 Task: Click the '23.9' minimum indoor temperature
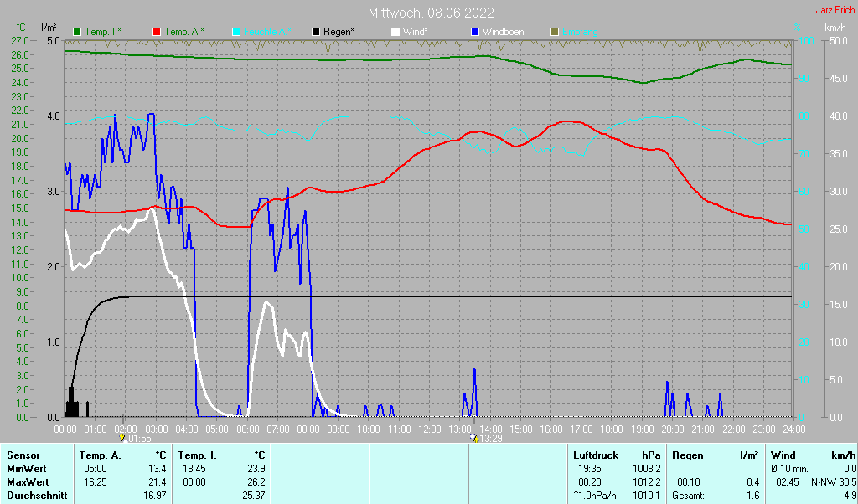pyautogui.click(x=256, y=469)
